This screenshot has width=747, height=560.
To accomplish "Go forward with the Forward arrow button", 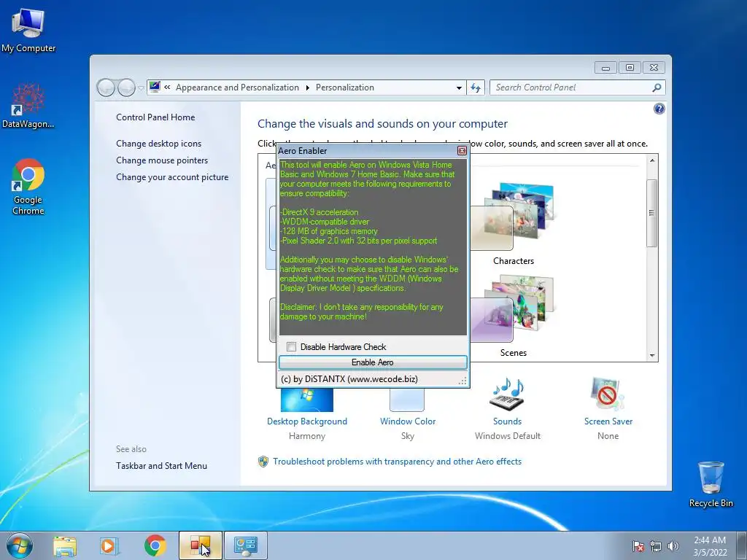I will coord(126,87).
